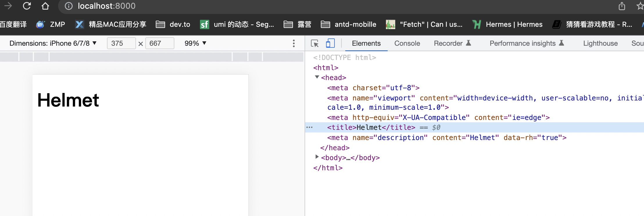Screen dimensions: 644x216
Task: Select the <!DOCTYPE html> line
Action: click(345, 58)
